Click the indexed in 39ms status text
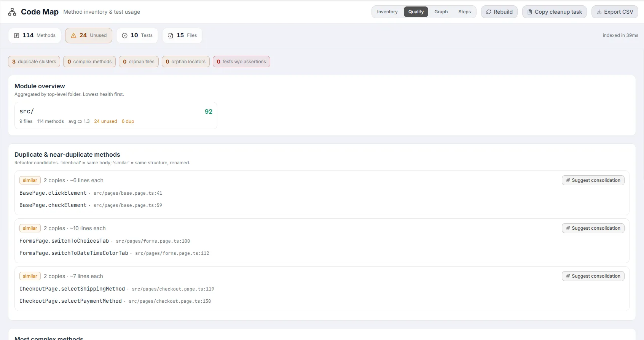This screenshot has height=340, width=644. [x=620, y=35]
